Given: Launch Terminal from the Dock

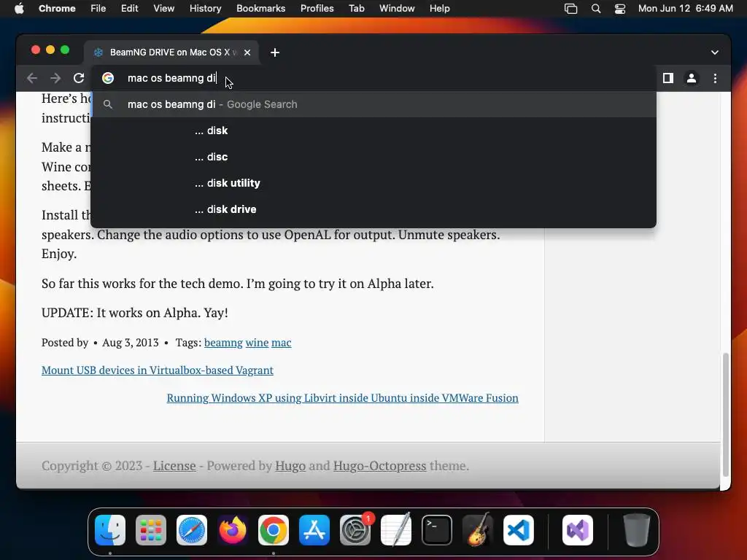Looking at the screenshot, I should pos(437,530).
